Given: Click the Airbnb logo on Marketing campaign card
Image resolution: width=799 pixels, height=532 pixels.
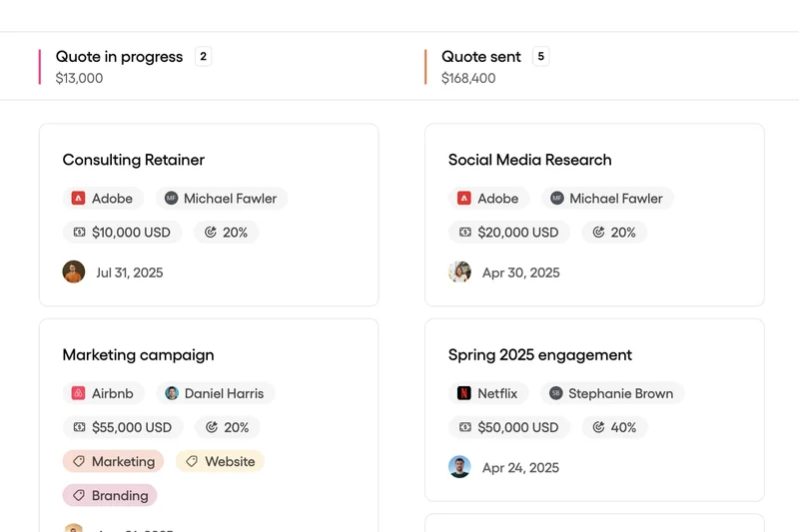Looking at the screenshot, I should 78,394.
